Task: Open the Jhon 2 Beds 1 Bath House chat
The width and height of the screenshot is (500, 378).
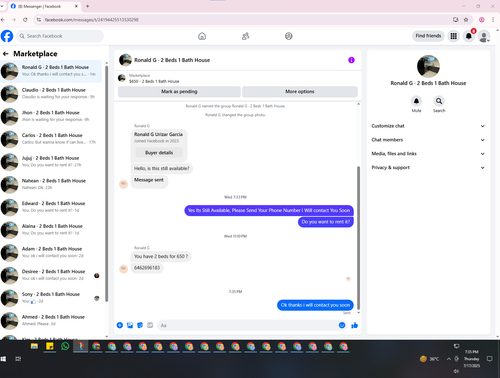Action: (52, 116)
